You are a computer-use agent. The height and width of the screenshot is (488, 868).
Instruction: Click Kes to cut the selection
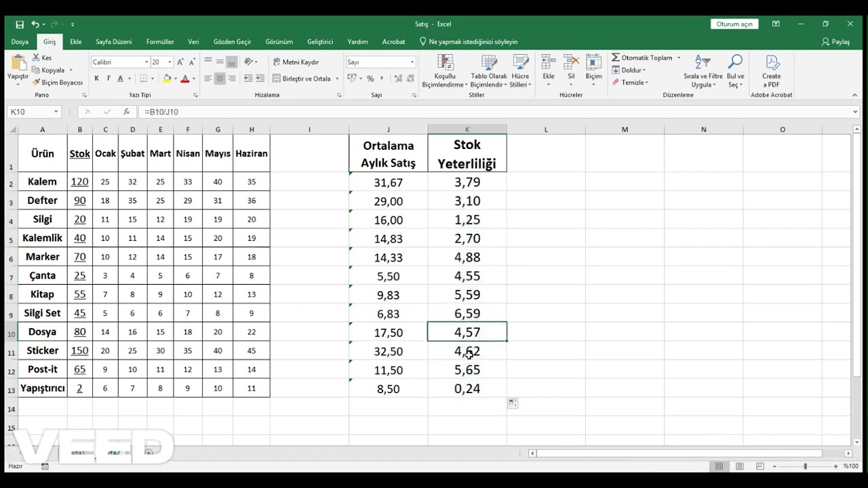pyautogui.click(x=42, y=58)
